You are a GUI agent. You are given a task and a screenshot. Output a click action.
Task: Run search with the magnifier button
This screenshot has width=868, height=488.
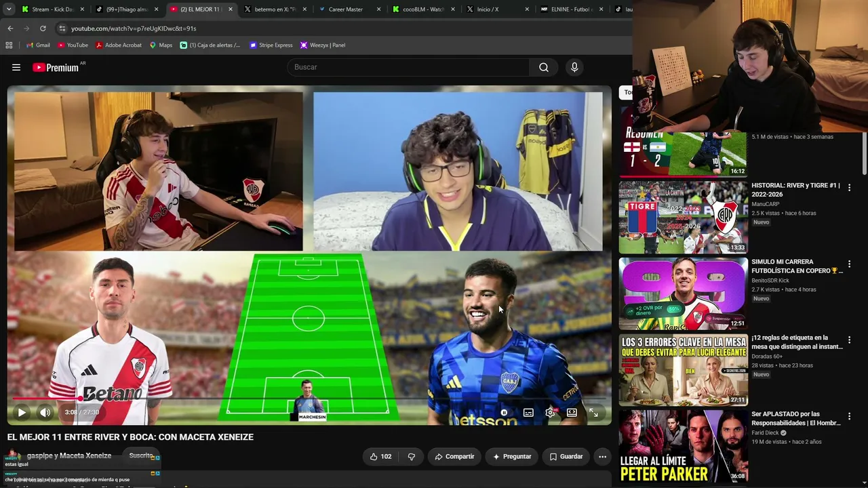click(x=544, y=67)
